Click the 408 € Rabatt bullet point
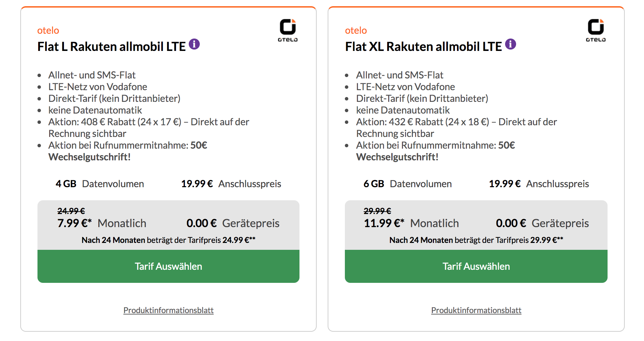The width and height of the screenshot is (644, 341). click(149, 128)
